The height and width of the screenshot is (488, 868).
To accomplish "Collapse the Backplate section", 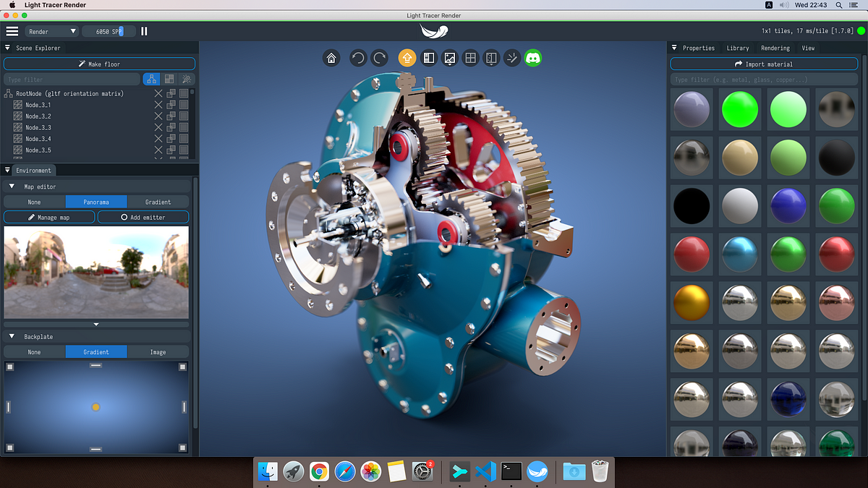I will click(12, 337).
